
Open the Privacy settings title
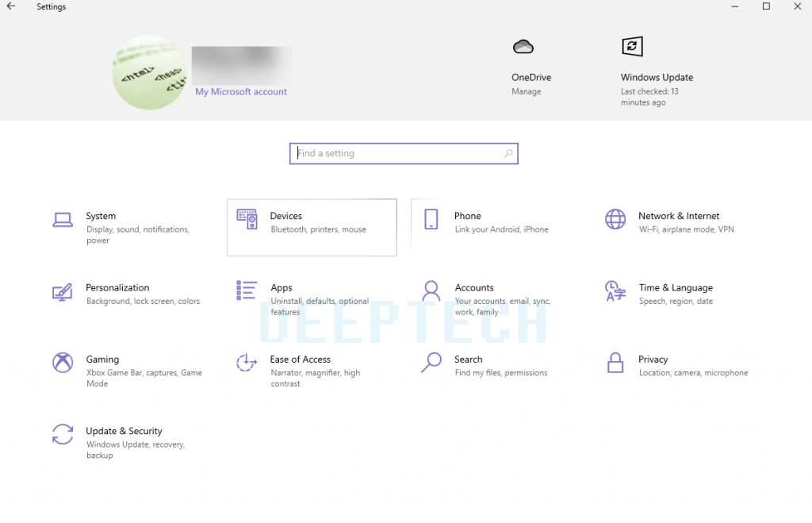[653, 360]
